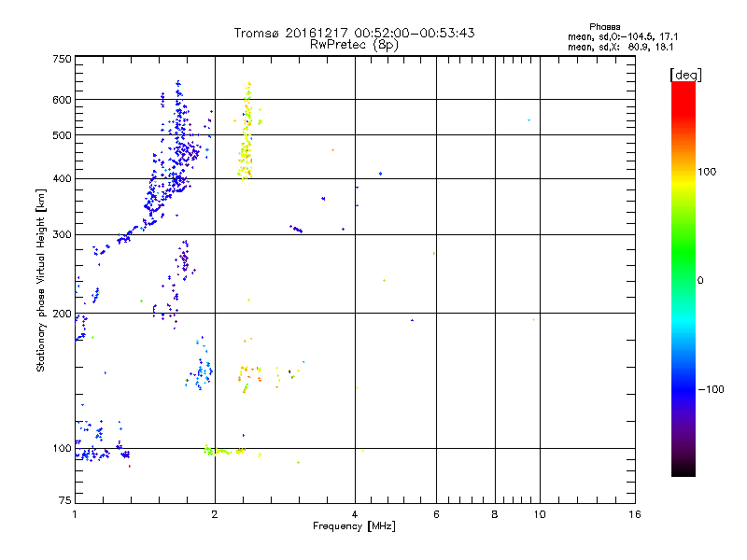
Task: Click the y-axis tick label '100'
Action: (x=62, y=449)
